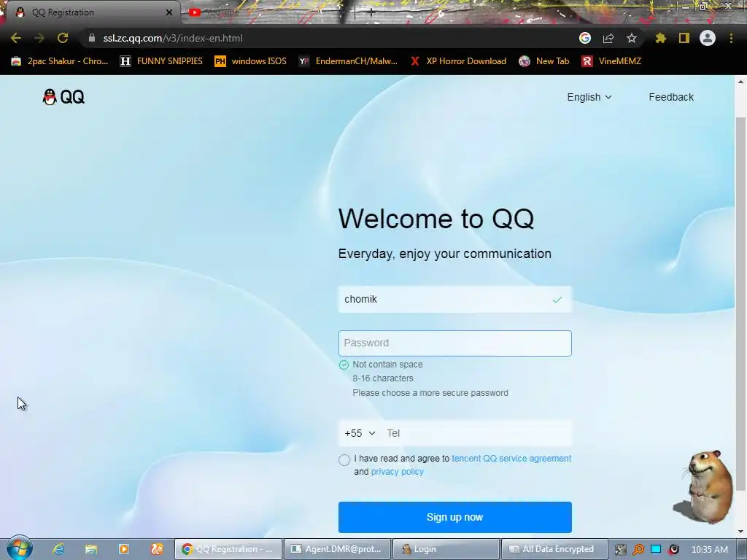
Task: Click the blue monitor tray icon
Action: tap(656, 549)
